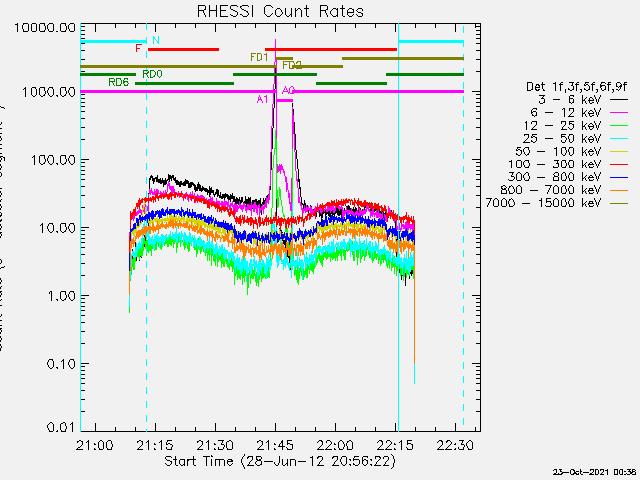The width and height of the screenshot is (640, 480).
Task: Click the blue line swatch for 300 - 800 keV
Action: tap(619, 177)
